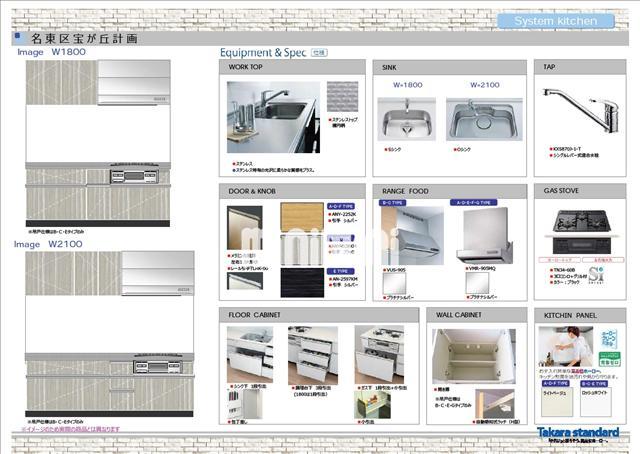Open the small inner drawer detail photo
The height and width of the screenshot is (454, 640).
372,405
